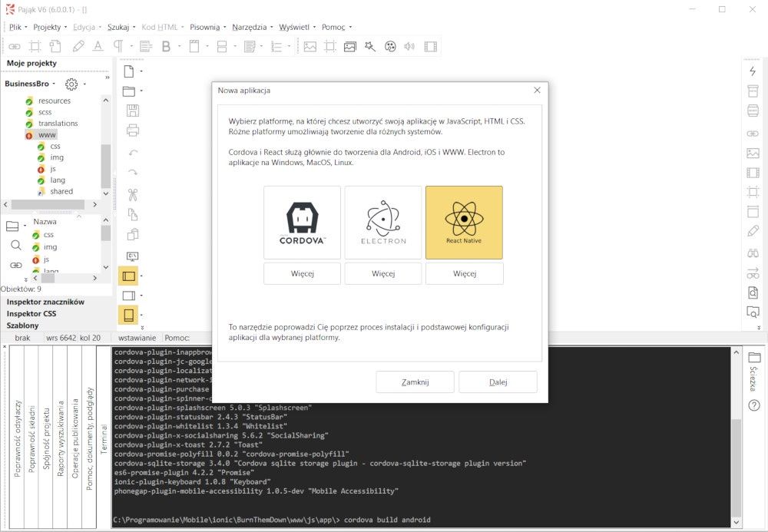Expand the Inspektor znaczników panel
The image size is (768, 532).
point(45,302)
